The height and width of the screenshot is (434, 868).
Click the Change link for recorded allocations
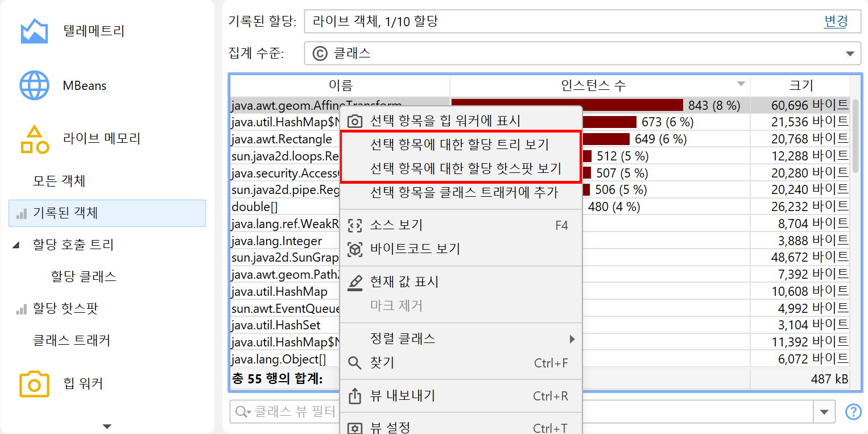[836, 22]
